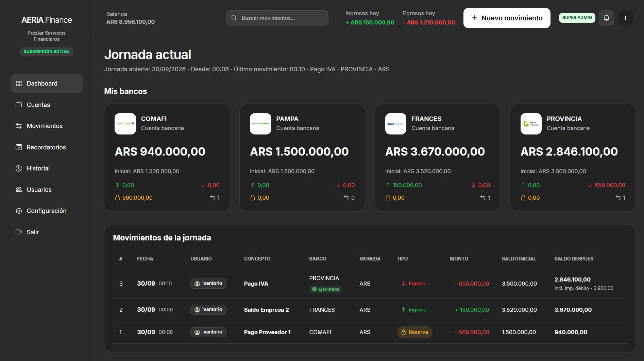The width and height of the screenshot is (644, 361).
Task: Click the + 150.000,00 amount
Action: coord(472,310)
